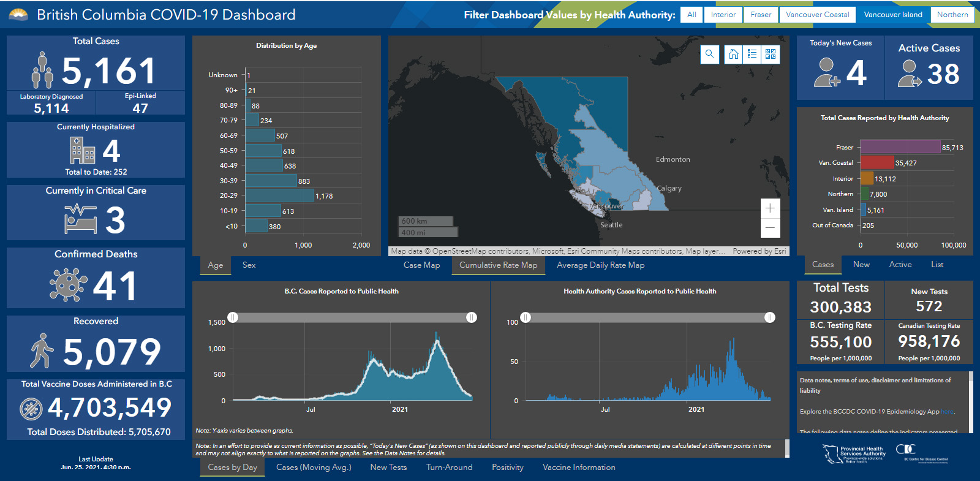Screen dimensions: 980x481
Task: View the Vaccine Information tab
Action: click(x=579, y=468)
